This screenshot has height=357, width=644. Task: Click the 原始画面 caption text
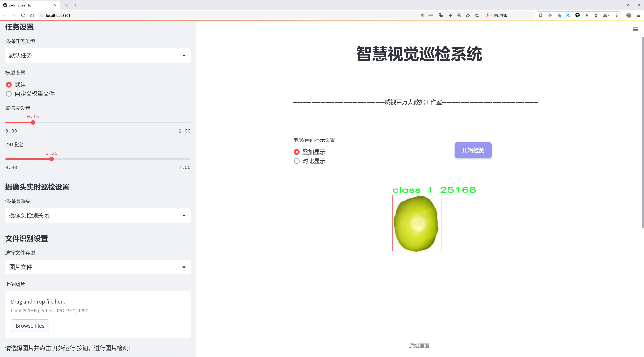coord(419,346)
